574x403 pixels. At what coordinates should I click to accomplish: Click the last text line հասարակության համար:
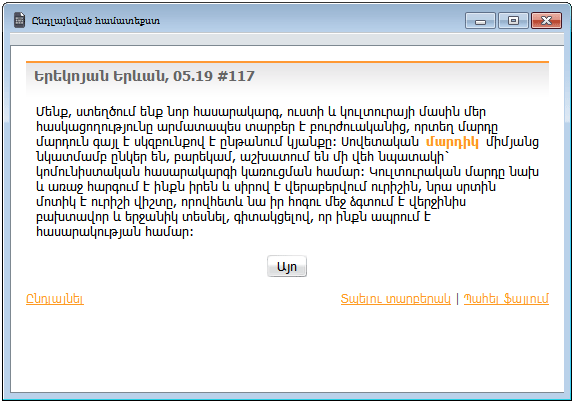click(x=115, y=232)
